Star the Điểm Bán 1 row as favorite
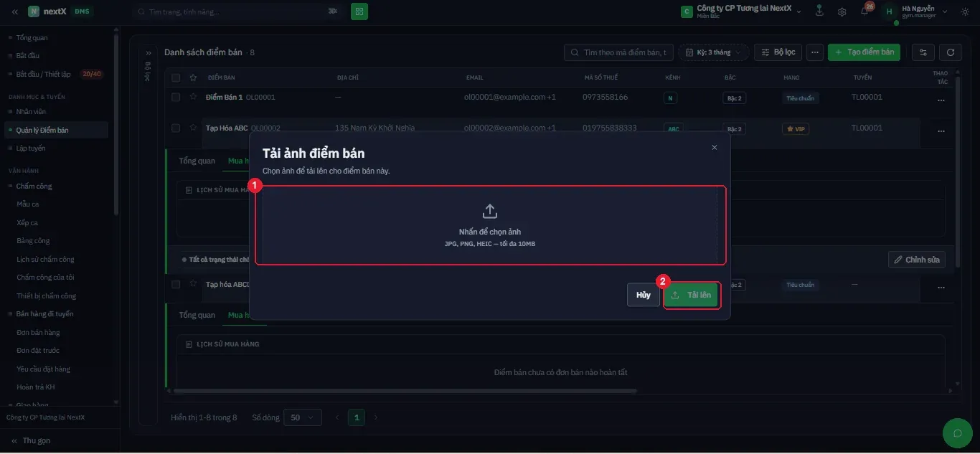This screenshot has height=454, width=980. pos(193,97)
